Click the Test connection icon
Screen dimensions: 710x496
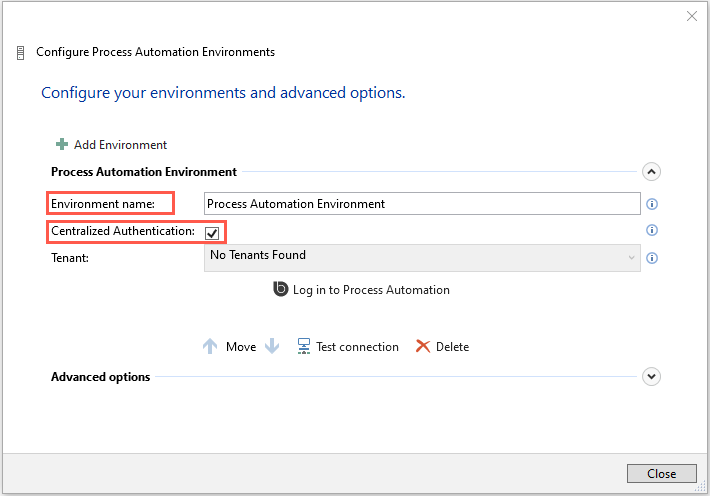pos(304,347)
